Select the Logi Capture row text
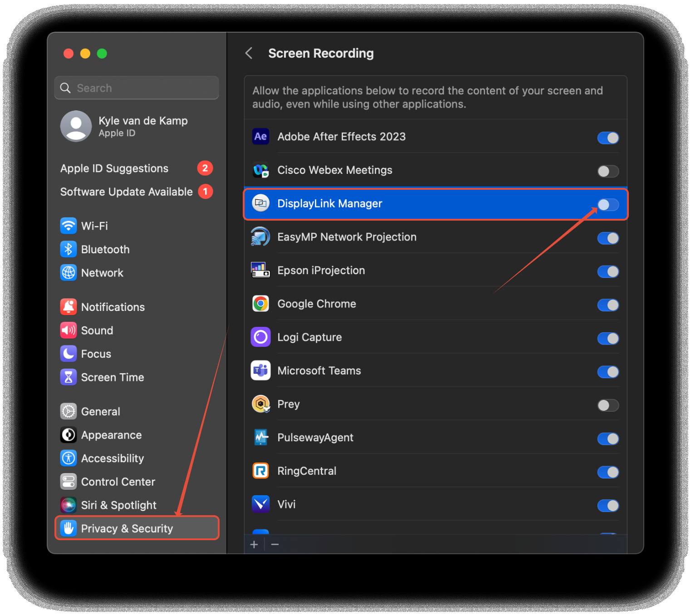This screenshot has height=616, width=691. pyautogui.click(x=309, y=337)
